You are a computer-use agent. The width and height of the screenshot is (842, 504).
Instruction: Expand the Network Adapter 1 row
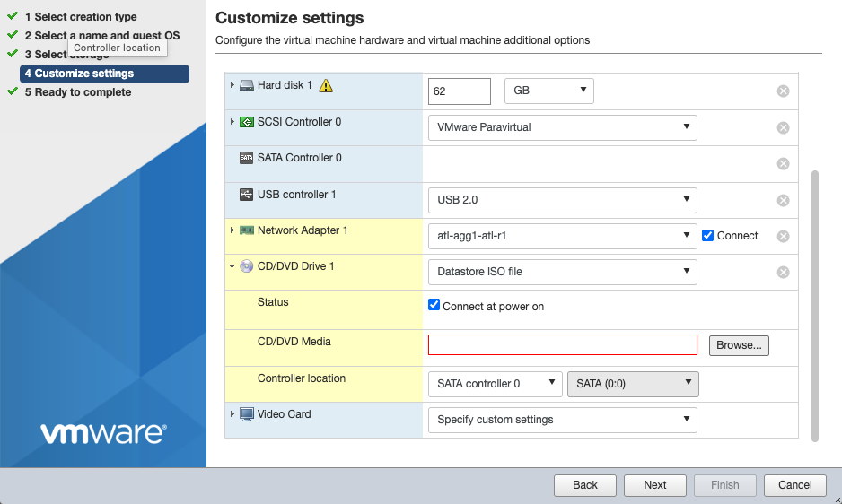click(232, 230)
